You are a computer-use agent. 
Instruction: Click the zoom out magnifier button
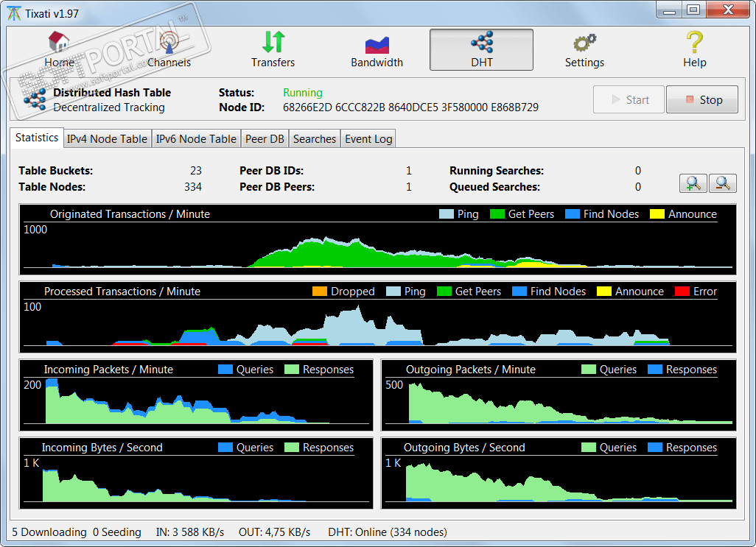722,183
